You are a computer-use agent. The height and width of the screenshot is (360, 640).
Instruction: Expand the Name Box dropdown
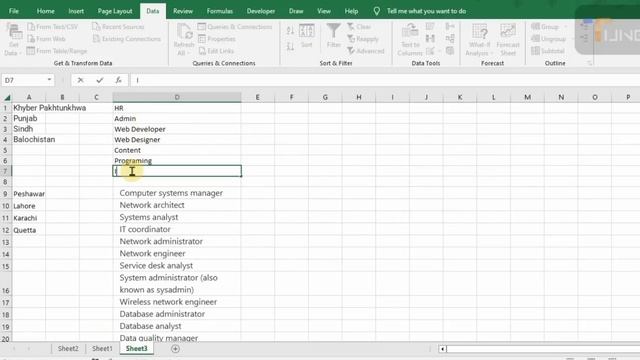pos(49,80)
